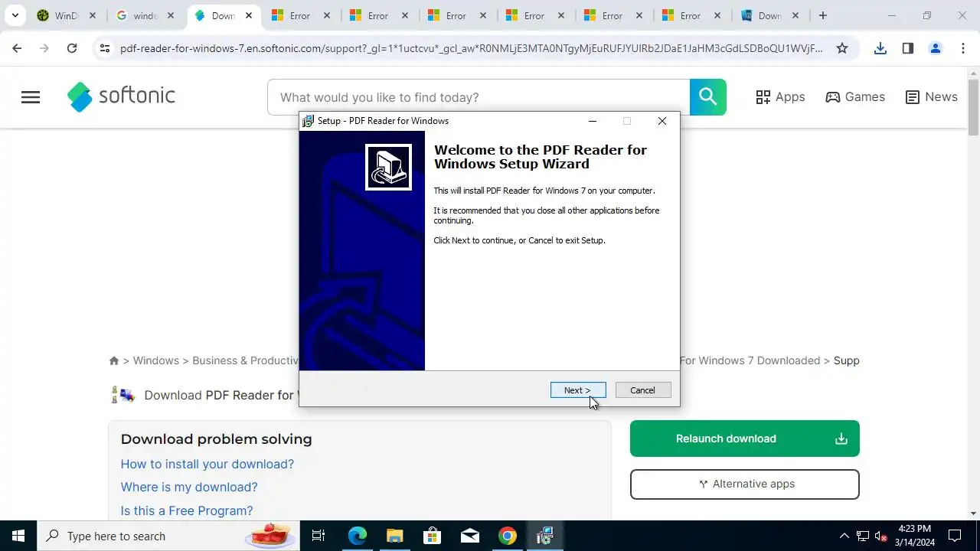Open 'Where is my download?' link
This screenshot has height=551, width=980.
point(189,487)
